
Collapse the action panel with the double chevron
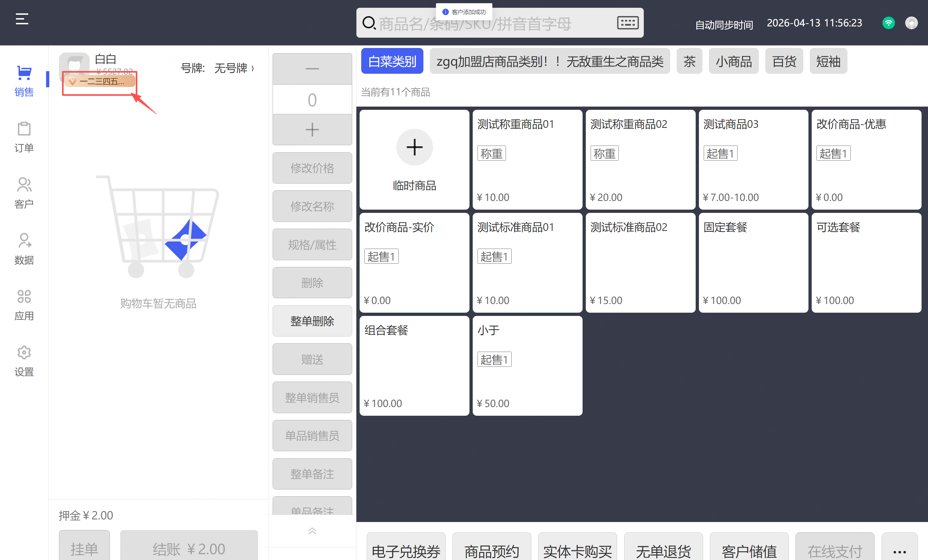[312, 531]
